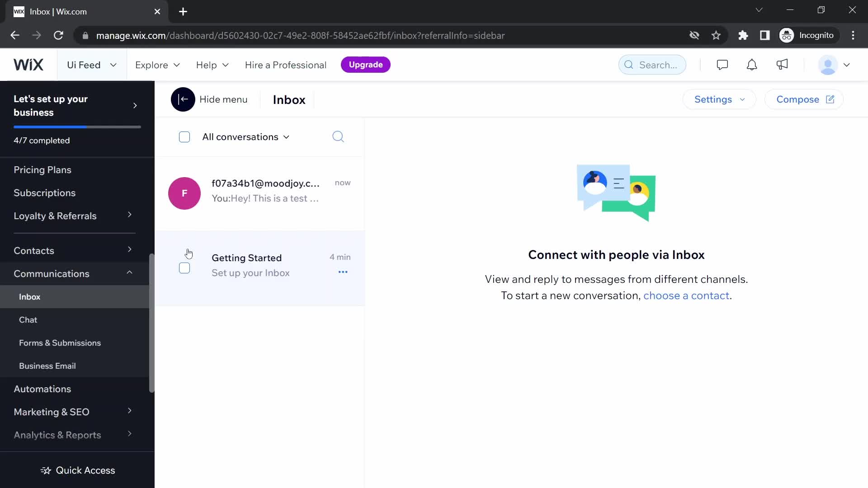The width and height of the screenshot is (868, 488).
Task: Open the Ui Feed site dropdown
Action: [91, 65]
